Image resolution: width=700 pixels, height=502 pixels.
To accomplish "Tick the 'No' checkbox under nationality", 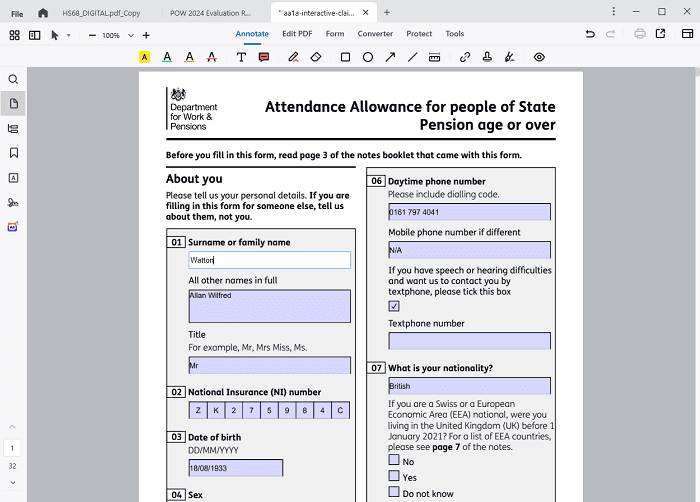I will click(x=394, y=461).
